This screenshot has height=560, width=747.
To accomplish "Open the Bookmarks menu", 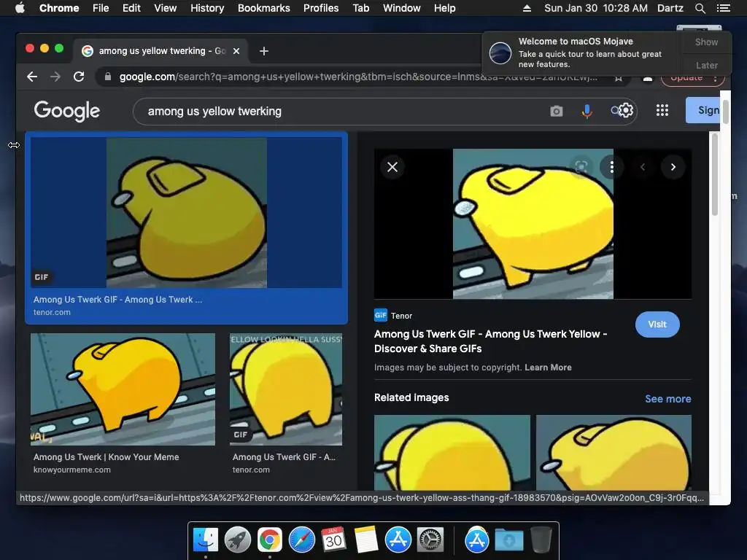I will coord(264,8).
